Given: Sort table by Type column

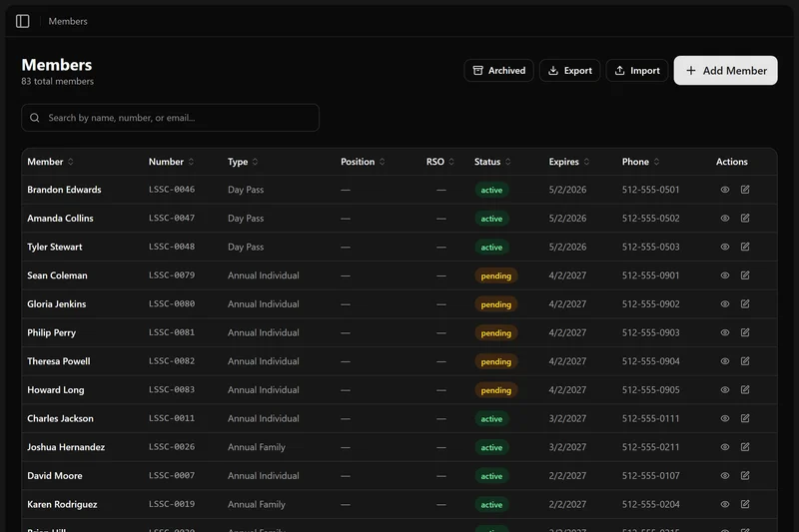Looking at the screenshot, I should click(243, 162).
